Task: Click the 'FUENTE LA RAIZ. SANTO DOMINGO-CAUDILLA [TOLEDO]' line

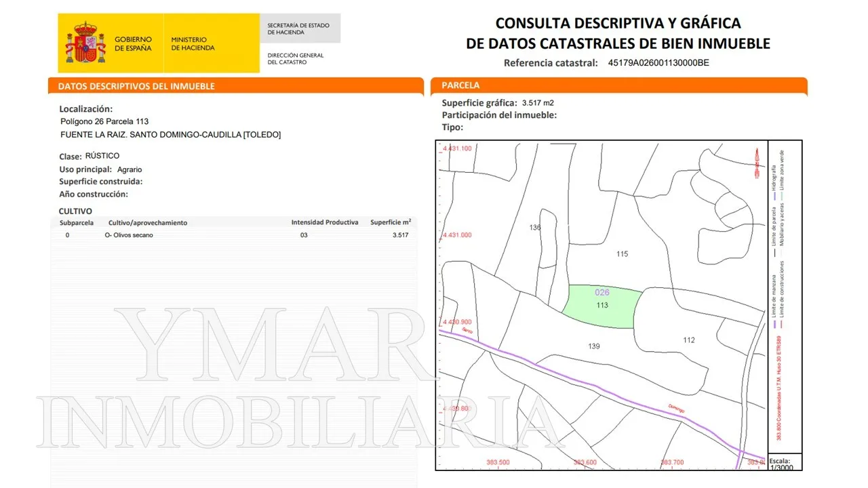Action: (x=170, y=135)
